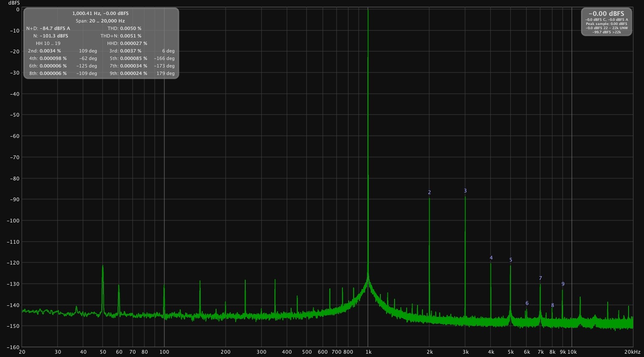The height and width of the screenshot is (357, 644).
Task: Click harmonic marker 2 on the graph
Action: pyautogui.click(x=429, y=192)
